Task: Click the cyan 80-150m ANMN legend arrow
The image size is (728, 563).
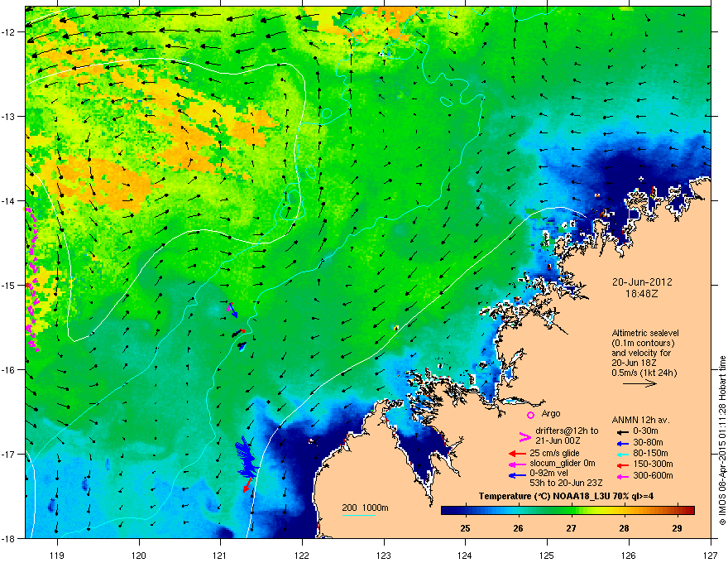Action: pyautogui.click(x=621, y=454)
